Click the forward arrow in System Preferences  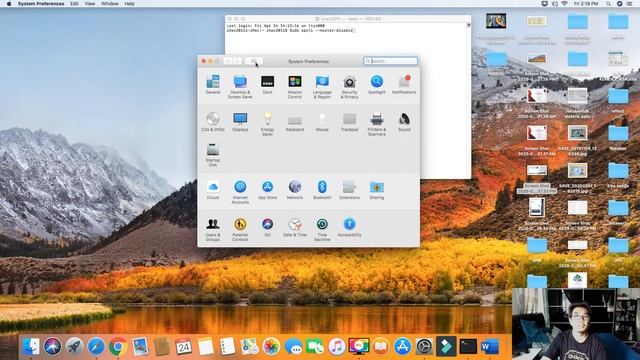237,61
